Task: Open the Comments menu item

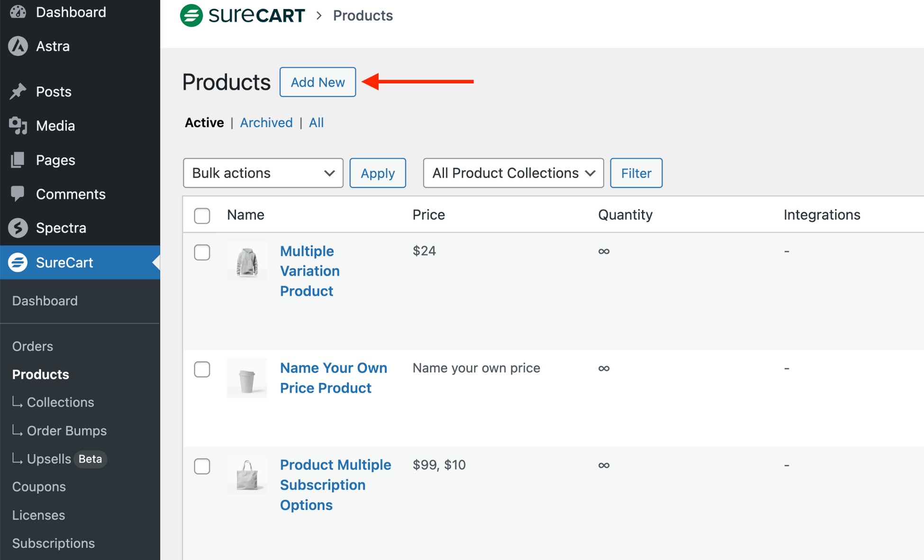Action: 80,194
